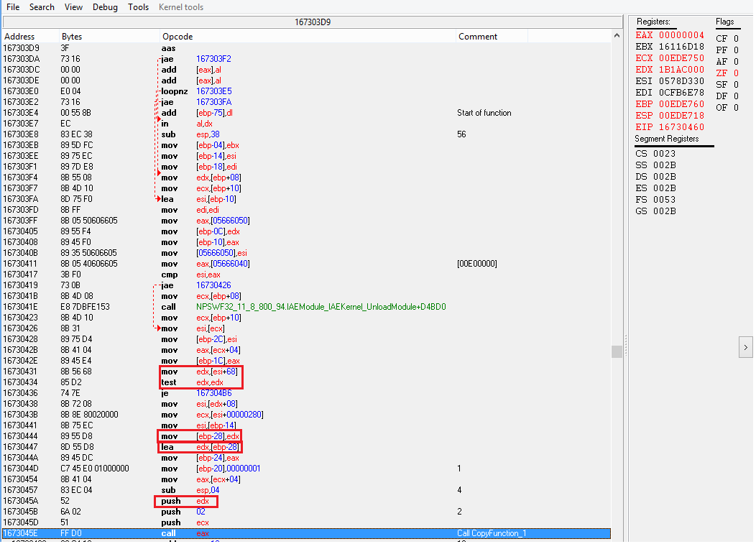Open the File menu
This screenshot has height=544, width=756.
click(13, 7)
